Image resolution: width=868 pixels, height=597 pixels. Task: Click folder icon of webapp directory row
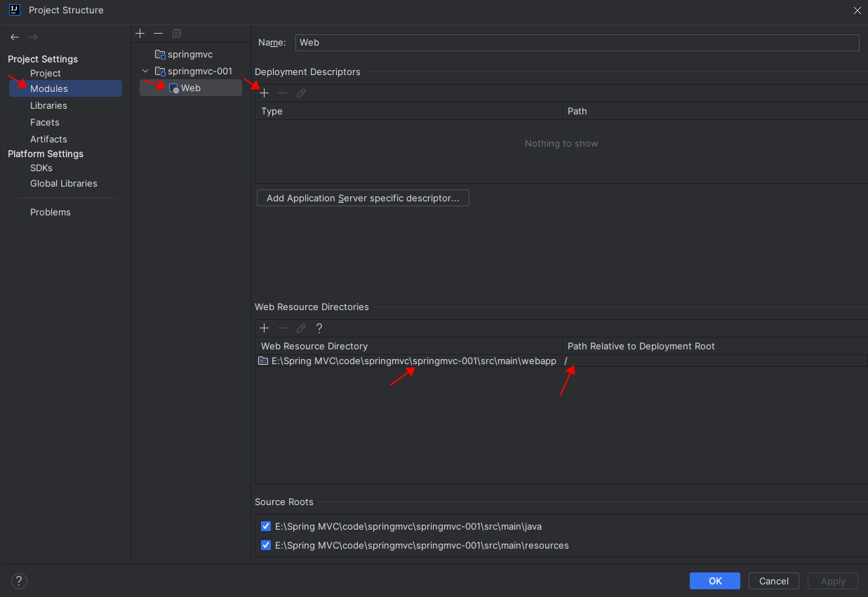click(263, 361)
